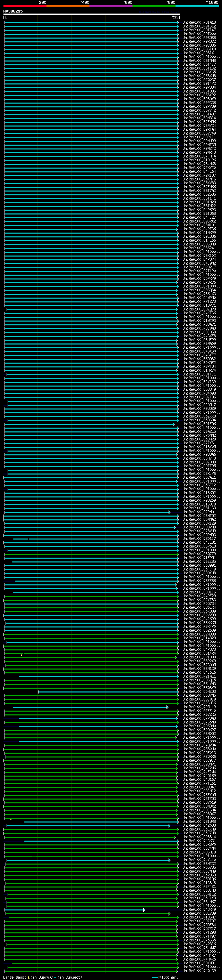Click the cyan alignment bar for UniRef100_Q4Y410
This screenshot has height=980, width=222.
(x=88, y=860)
